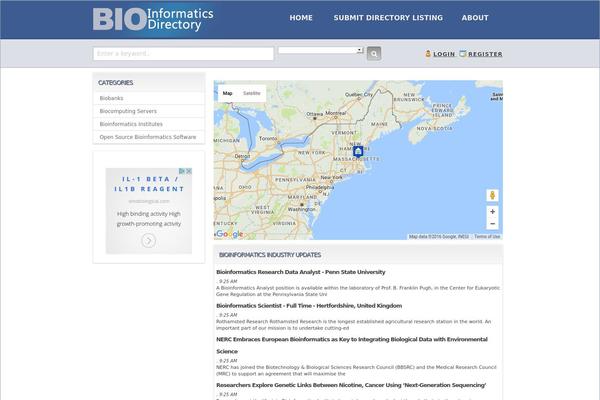Screen dimensions: 600x400
Task: Open the search category dropdown
Action: pyautogui.click(x=321, y=50)
